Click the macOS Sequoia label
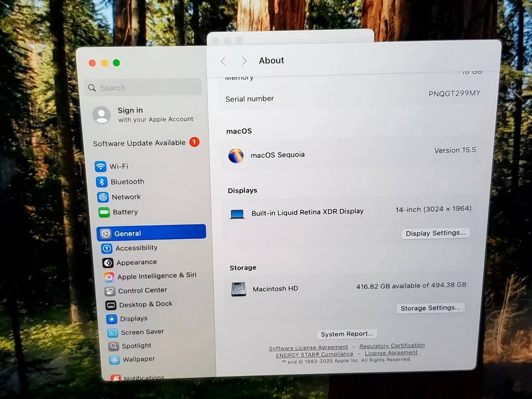 click(278, 155)
